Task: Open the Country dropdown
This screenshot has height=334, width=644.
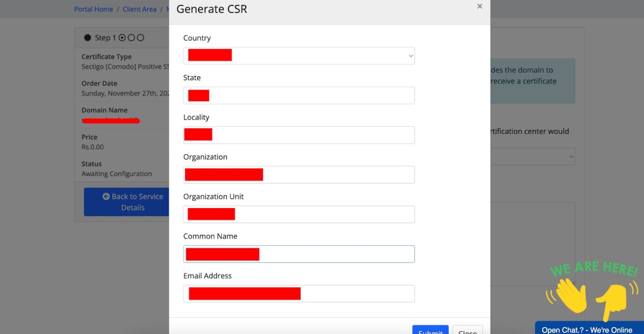Action: pyautogui.click(x=299, y=56)
